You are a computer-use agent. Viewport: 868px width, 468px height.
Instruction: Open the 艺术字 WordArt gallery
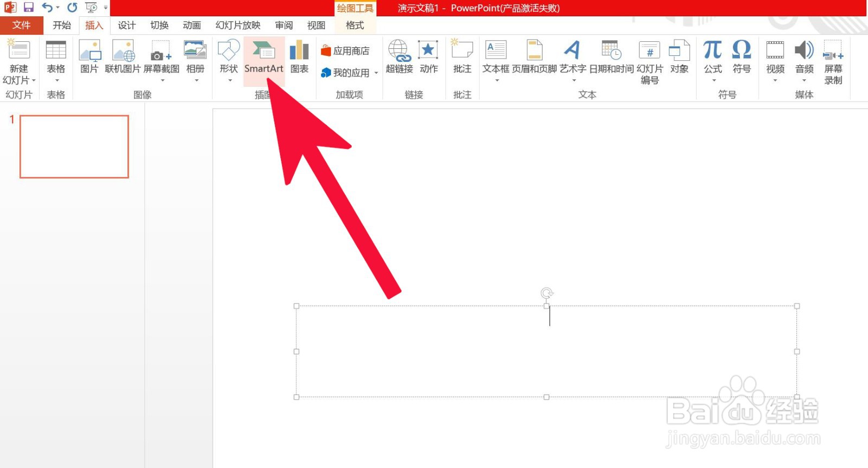[573, 61]
